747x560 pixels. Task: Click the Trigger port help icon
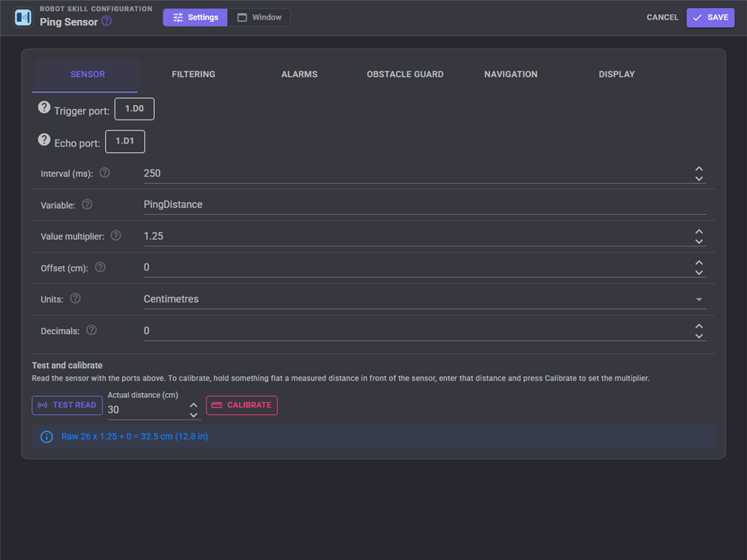tap(44, 108)
